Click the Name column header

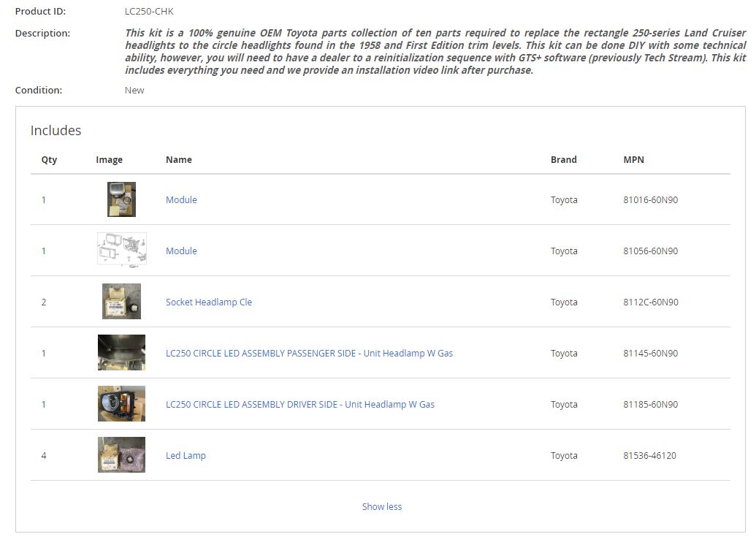tap(179, 160)
